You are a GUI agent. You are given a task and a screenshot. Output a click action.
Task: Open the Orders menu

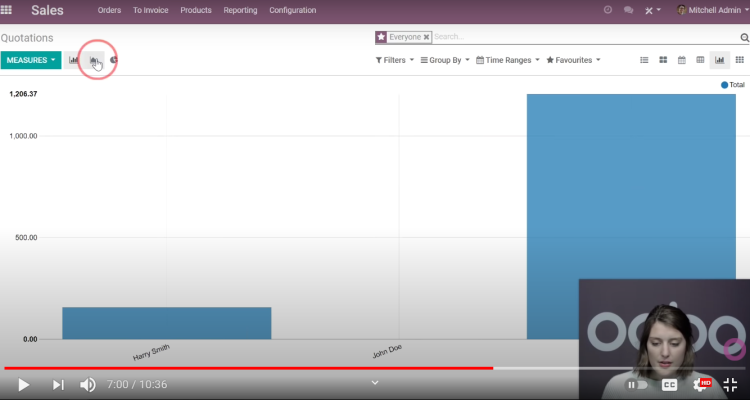[x=109, y=10]
